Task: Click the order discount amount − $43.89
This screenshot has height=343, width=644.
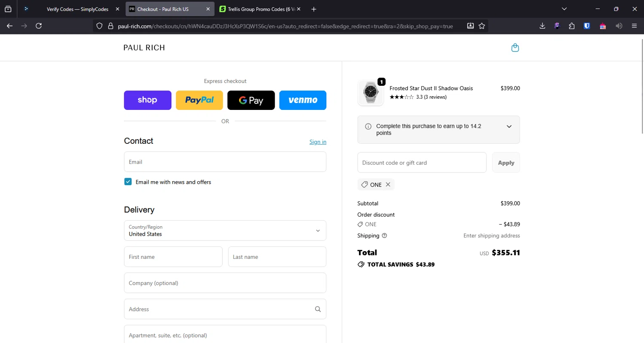Action: (509, 225)
